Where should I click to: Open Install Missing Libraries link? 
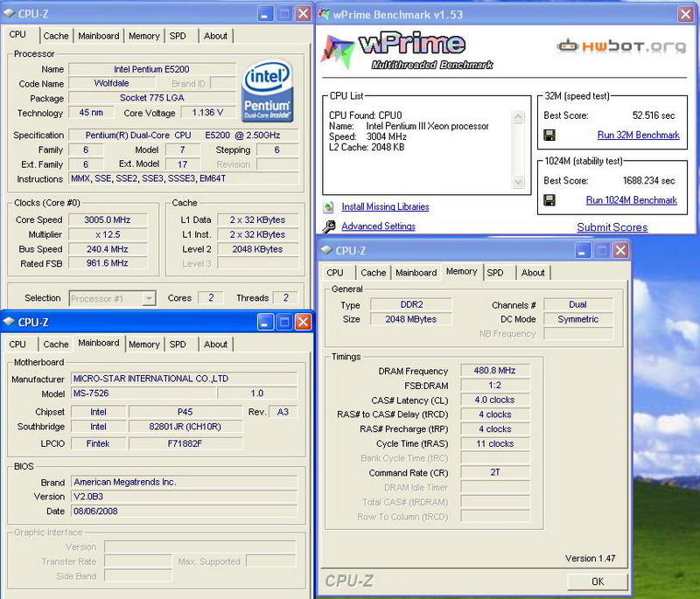tap(385, 206)
